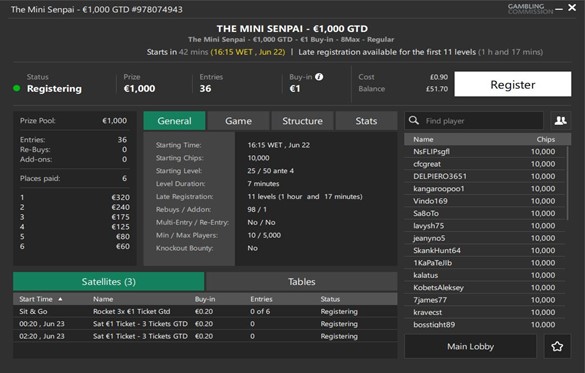
Task: Click the Gambling Commission logo
Action: [530, 9]
